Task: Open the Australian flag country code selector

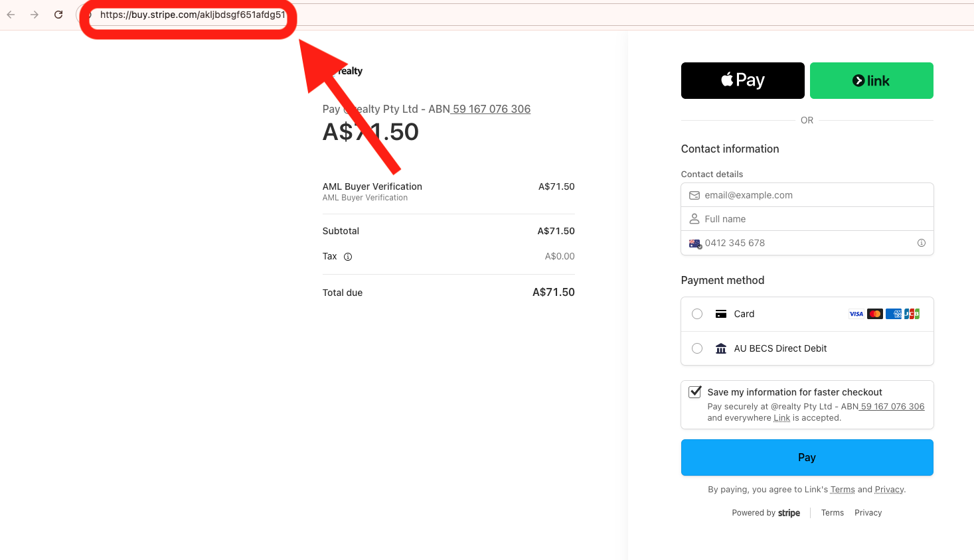Action: tap(695, 244)
